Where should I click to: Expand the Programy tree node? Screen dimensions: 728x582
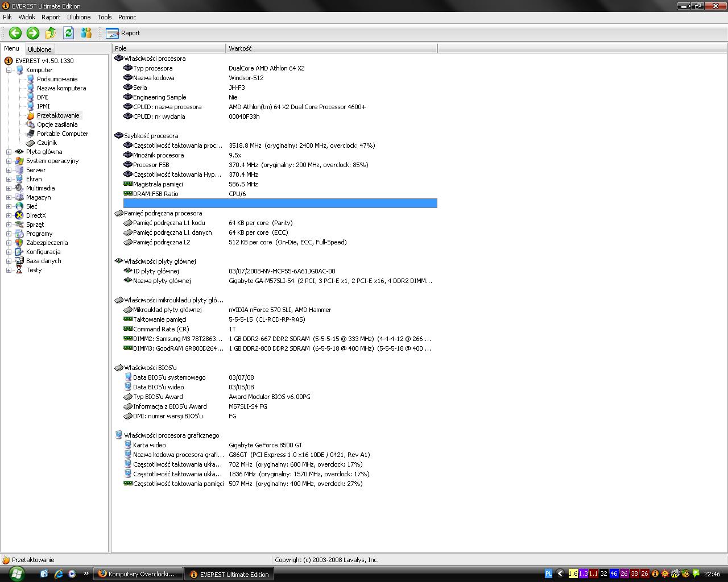(9, 234)
